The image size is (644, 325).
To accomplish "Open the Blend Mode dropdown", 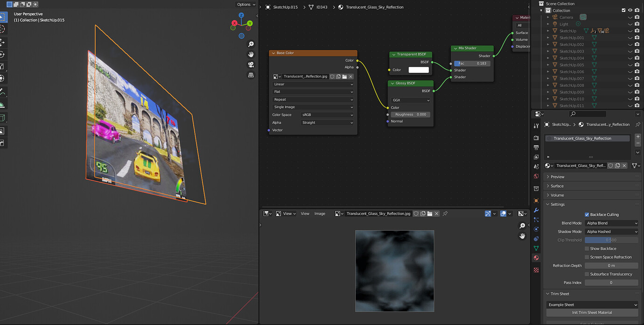I will (x=611, y=223).
